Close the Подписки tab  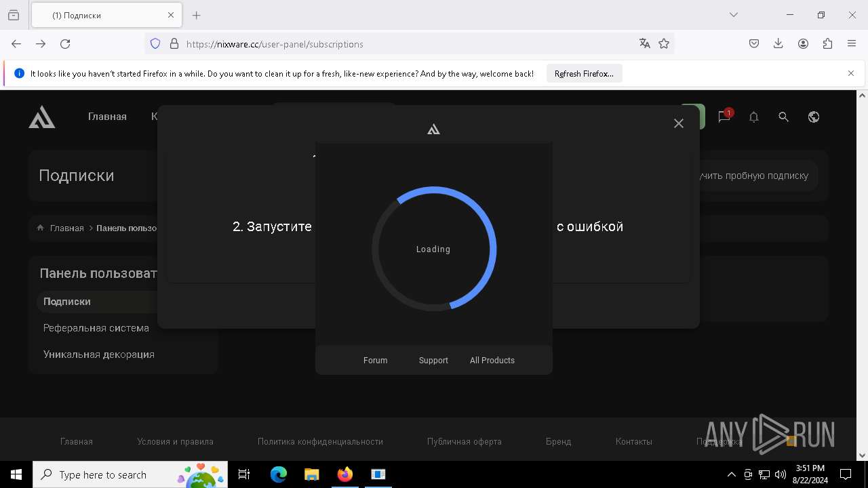point(171,15)
